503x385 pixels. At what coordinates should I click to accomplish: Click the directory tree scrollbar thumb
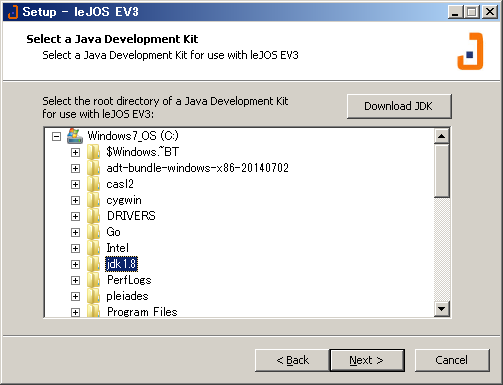coord(442,171)
